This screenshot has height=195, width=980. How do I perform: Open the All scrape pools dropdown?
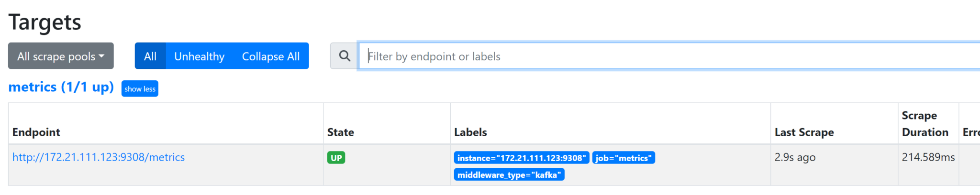coord(61,56)
